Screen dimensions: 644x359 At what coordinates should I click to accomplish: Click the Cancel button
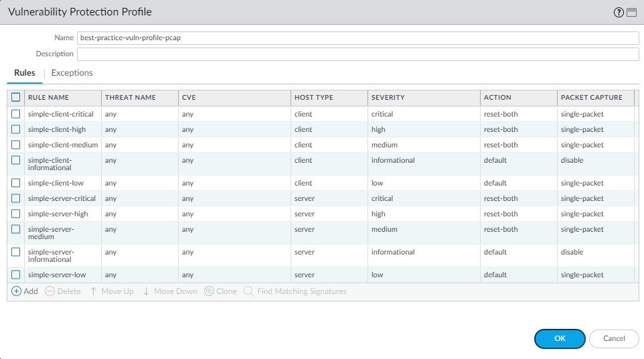[x=614, y=339]
